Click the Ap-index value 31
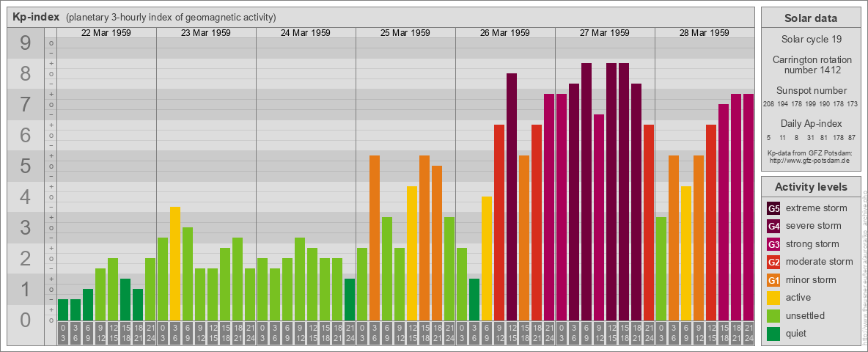The height and width of the screenshot is (352, 868). (811, 137)
